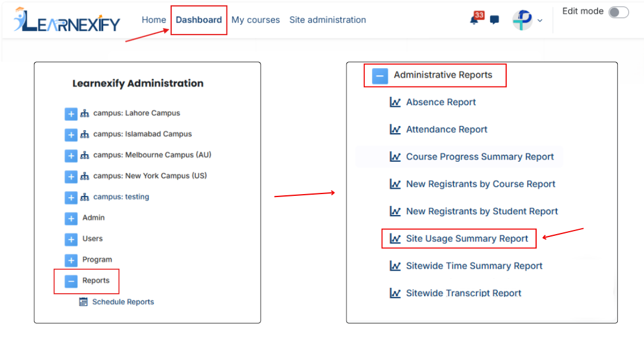Click the Lahore Campus org chart icon
This screenshot has height=338, width=644.
pyautogui.click(x=85, y=113)
